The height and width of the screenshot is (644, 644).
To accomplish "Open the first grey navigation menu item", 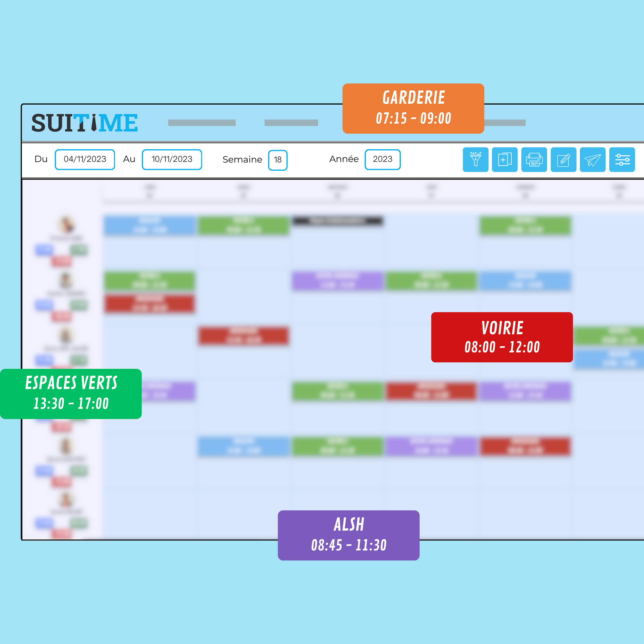I will 202,123.
